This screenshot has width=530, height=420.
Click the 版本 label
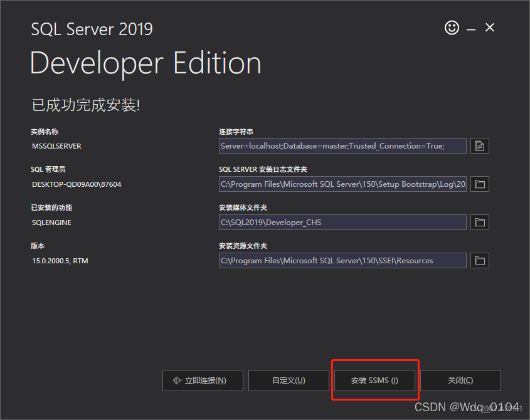pyautogui.click(x=38, y=246)
